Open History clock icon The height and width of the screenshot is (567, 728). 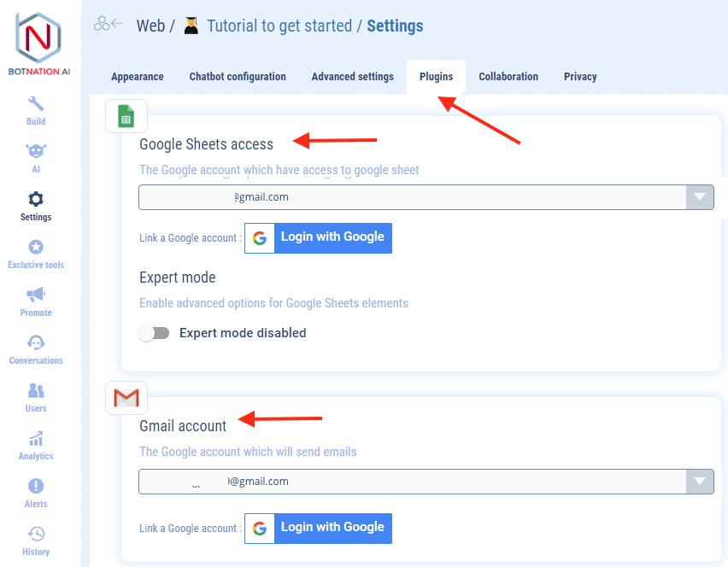click(36, 535)
